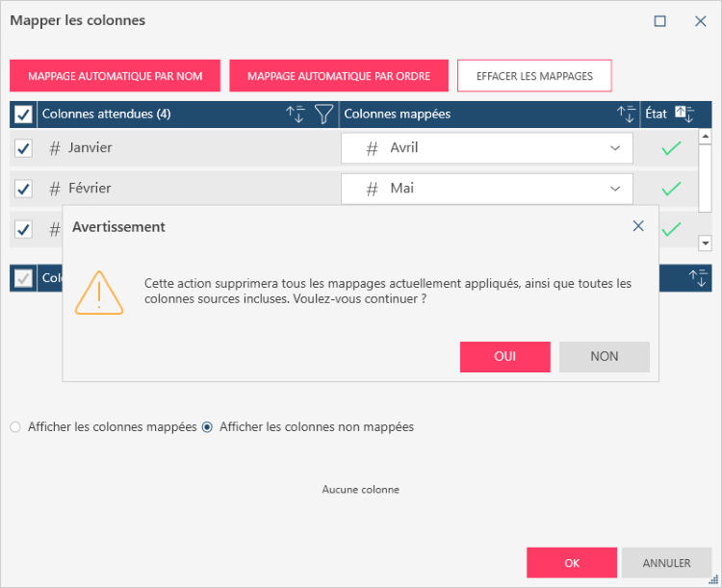722x588 pixels.
Task: Close the Avertissement dialog
Action: point(638,226)
